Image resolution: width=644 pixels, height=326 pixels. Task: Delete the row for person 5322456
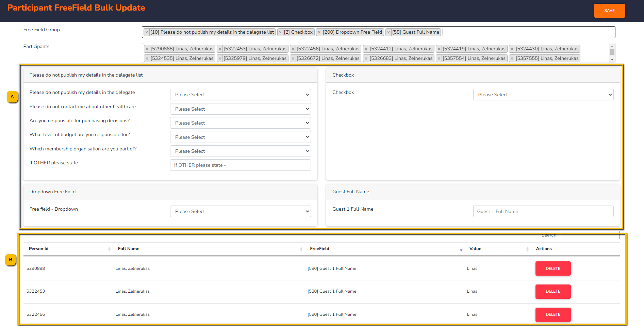point(553,314)
